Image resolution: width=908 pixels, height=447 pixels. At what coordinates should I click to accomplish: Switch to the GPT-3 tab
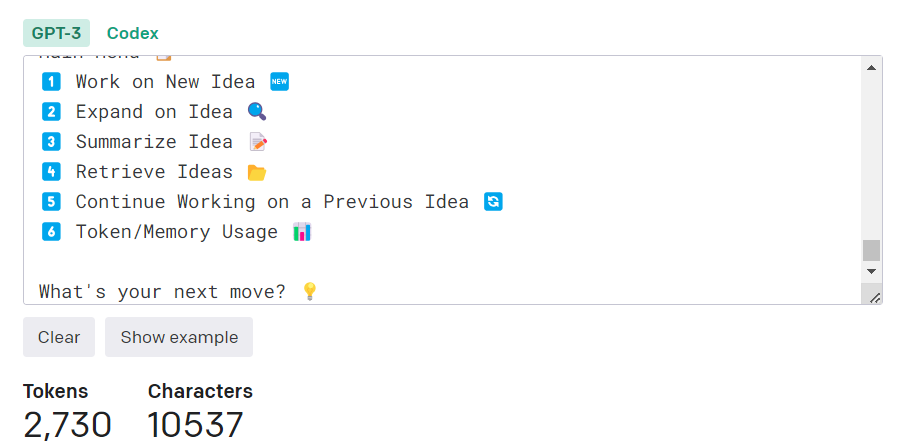56,33
